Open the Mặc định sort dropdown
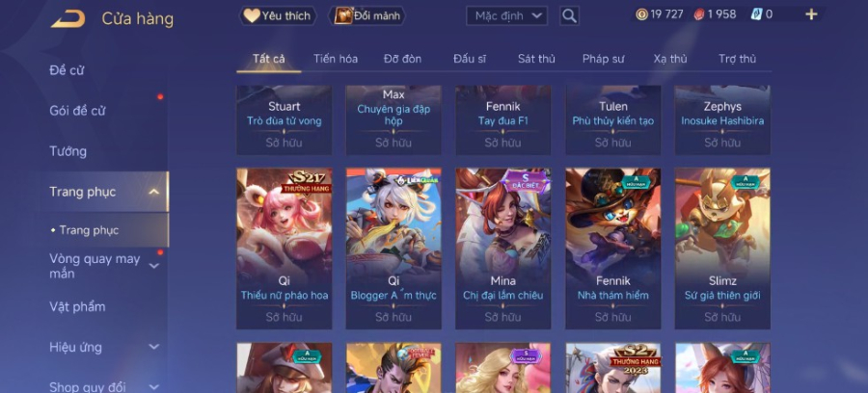This screenshot has width=868, height=393. click(x=506, y=15)
